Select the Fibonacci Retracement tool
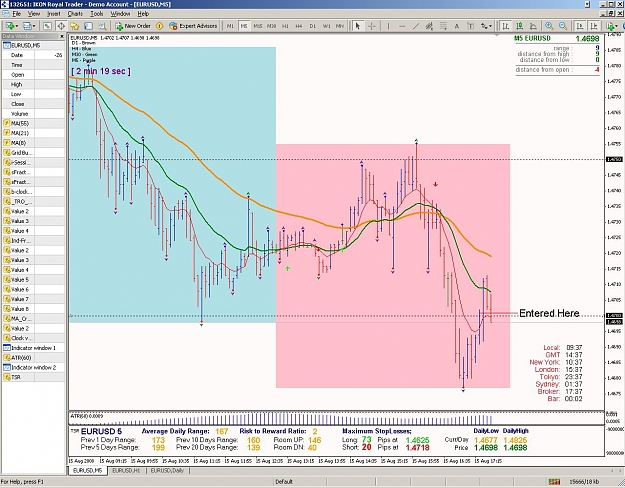 click(x=443, y=26)
